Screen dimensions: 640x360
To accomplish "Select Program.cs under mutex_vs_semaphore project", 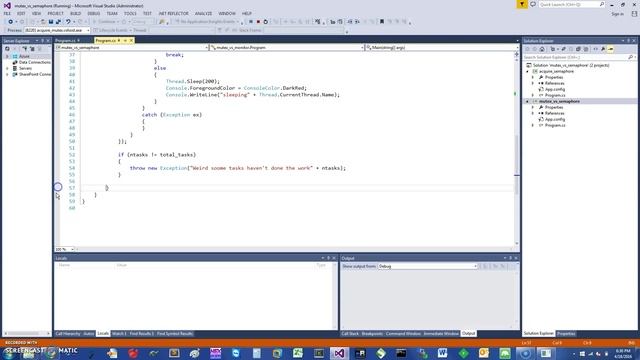I will [555, 125].
